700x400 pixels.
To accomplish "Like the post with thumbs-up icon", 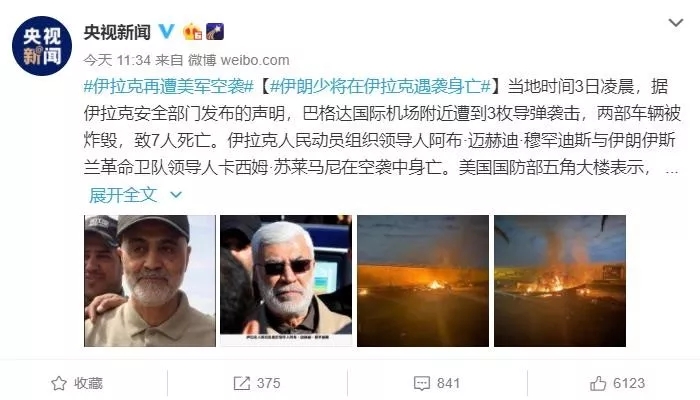I will (598, 383).
